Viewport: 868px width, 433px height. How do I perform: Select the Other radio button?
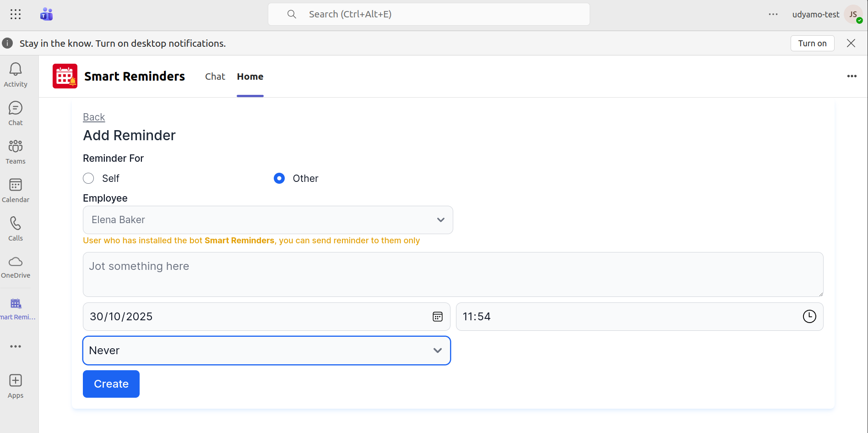279,178
